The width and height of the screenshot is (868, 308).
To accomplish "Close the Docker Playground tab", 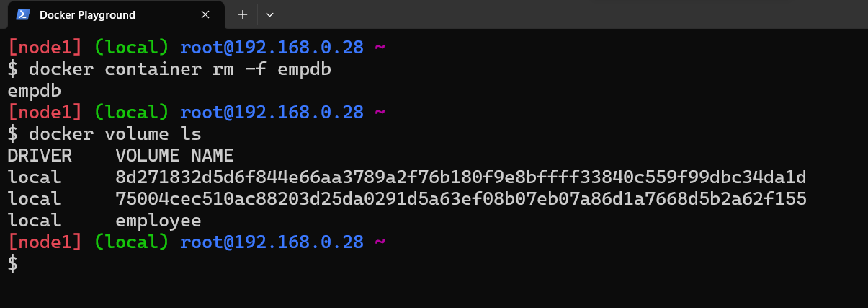I will pyautogui.click(x=205, y=14).
